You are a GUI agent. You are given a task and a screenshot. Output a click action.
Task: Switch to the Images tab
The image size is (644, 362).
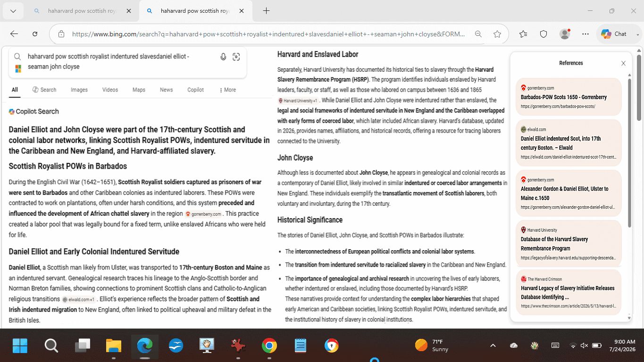pos(79,90)
